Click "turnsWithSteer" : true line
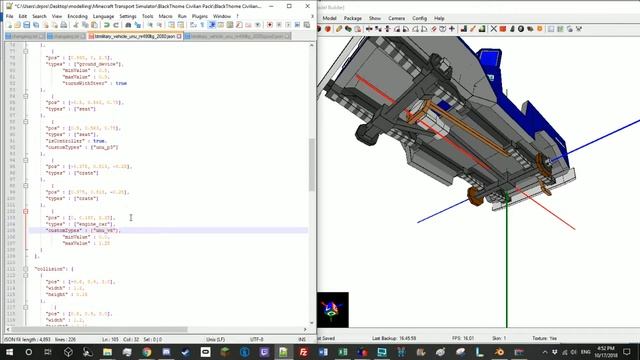Image resolution: width=640 pixels, height=360 pixels. [94, 83]
